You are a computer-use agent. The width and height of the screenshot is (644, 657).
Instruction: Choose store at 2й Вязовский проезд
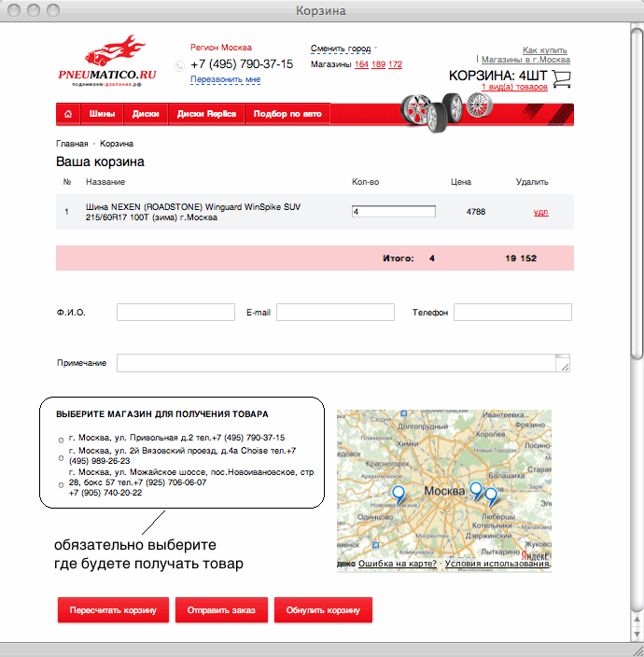61,458
